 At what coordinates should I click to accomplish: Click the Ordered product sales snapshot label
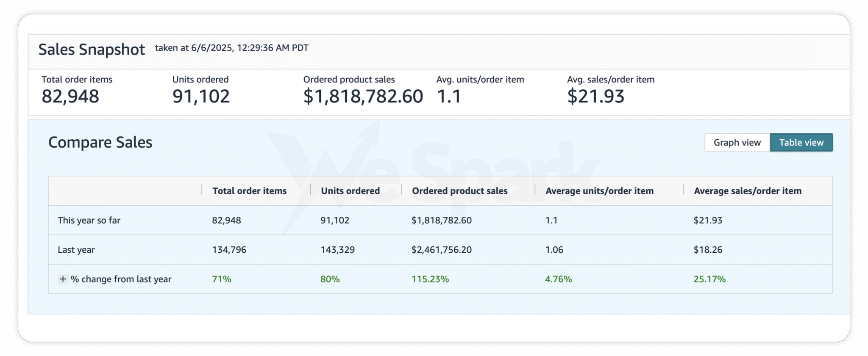349,80
